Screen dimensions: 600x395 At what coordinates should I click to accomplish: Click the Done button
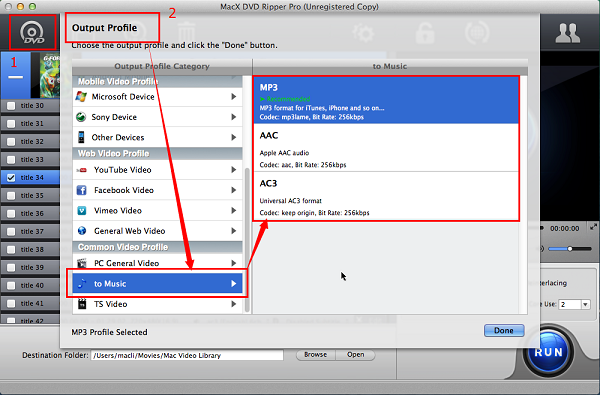(504, 330)
